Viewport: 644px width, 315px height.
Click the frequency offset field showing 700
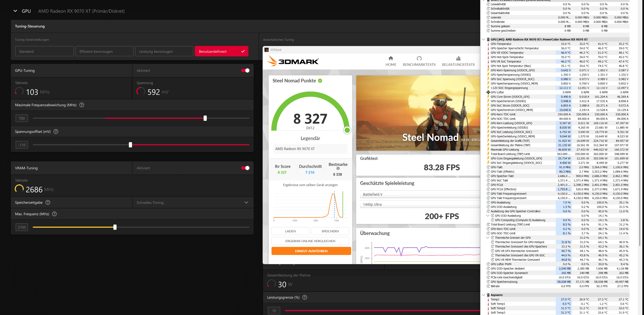pos(22,118)
